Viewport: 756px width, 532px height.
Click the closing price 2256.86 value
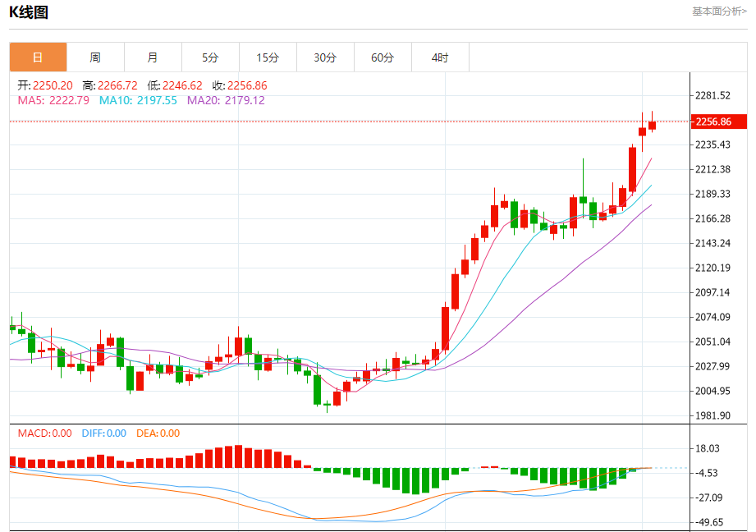[x=247, y=86]
